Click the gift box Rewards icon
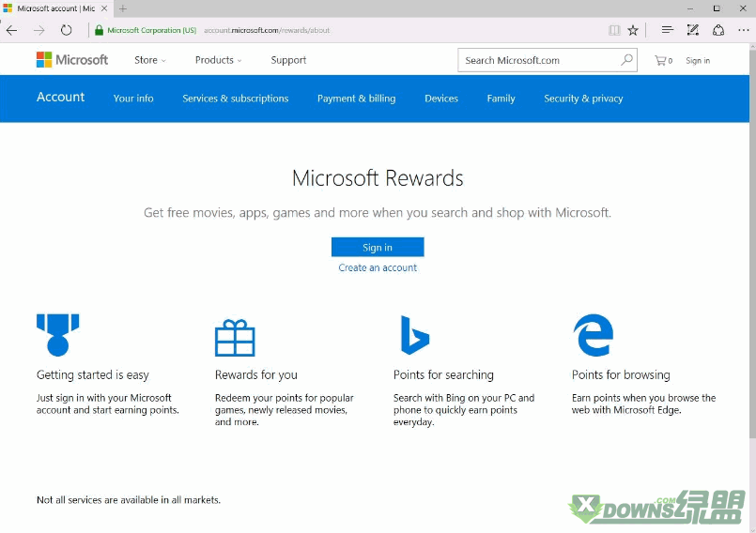 pos(235,338)
